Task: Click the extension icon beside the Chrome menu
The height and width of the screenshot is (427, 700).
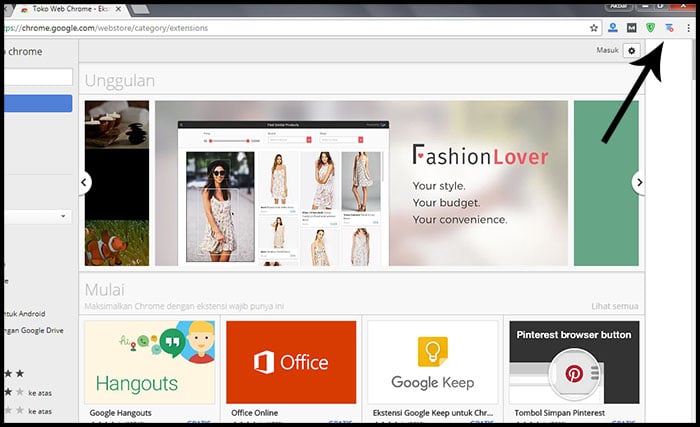Action: (x=669, y=28)
